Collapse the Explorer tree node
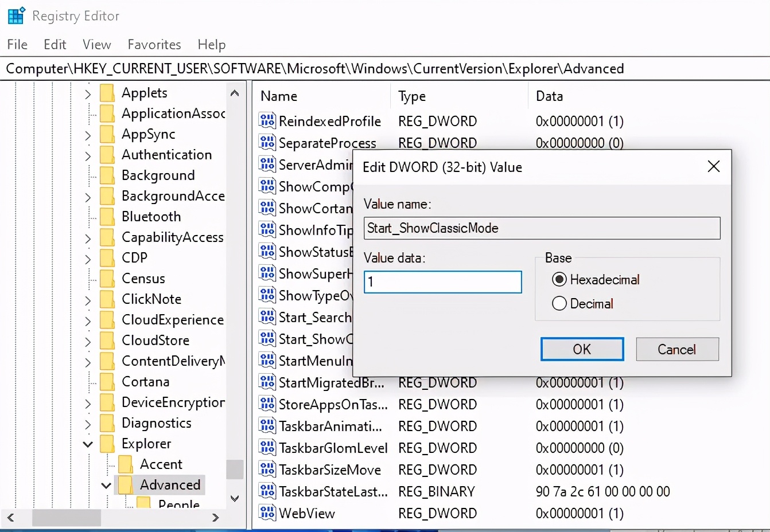 [87, 444]
